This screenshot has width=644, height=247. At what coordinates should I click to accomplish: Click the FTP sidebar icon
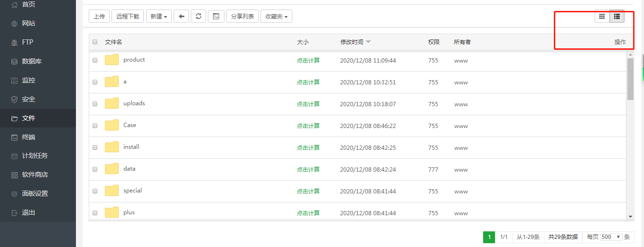(x=14, y=42)
